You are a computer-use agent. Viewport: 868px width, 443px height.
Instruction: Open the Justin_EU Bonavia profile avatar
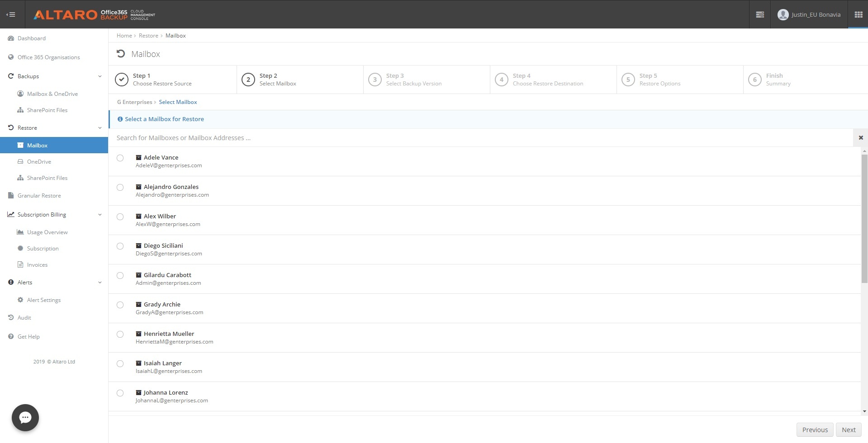pos(783,14)
